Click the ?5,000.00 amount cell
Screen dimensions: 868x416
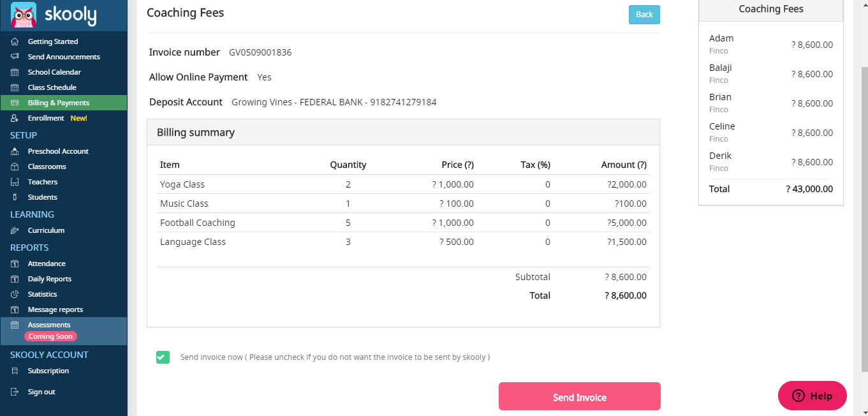click(x=627, y=223)
